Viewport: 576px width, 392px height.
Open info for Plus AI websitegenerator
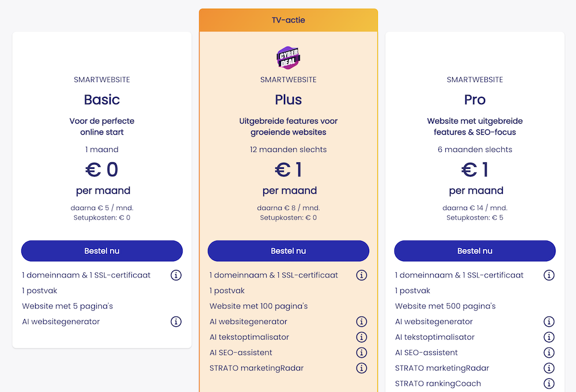coord(362,322)
